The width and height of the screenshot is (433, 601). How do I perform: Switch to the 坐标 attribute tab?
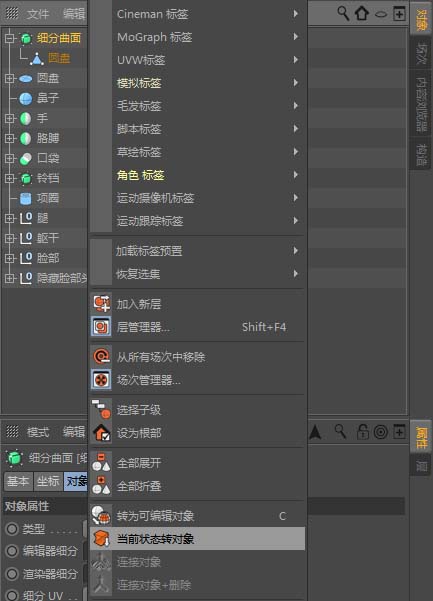pyautogui.click(x=48, y=481)
